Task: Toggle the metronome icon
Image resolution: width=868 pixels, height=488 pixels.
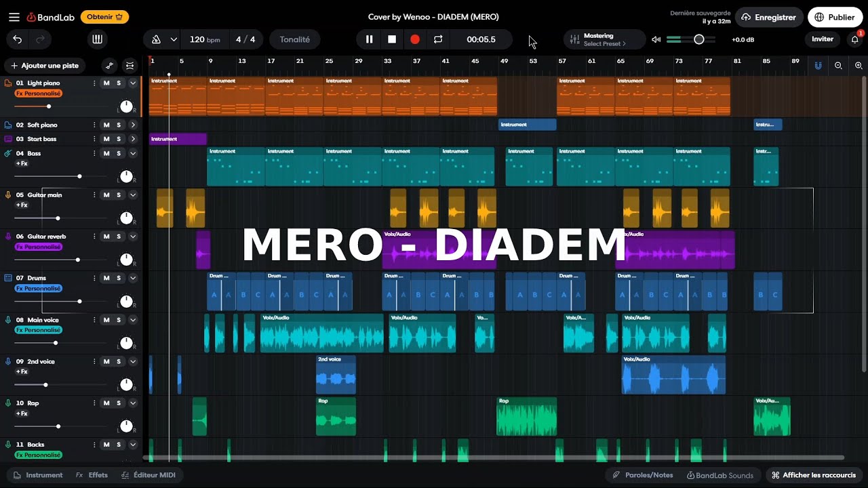Action: coord(156,39)
